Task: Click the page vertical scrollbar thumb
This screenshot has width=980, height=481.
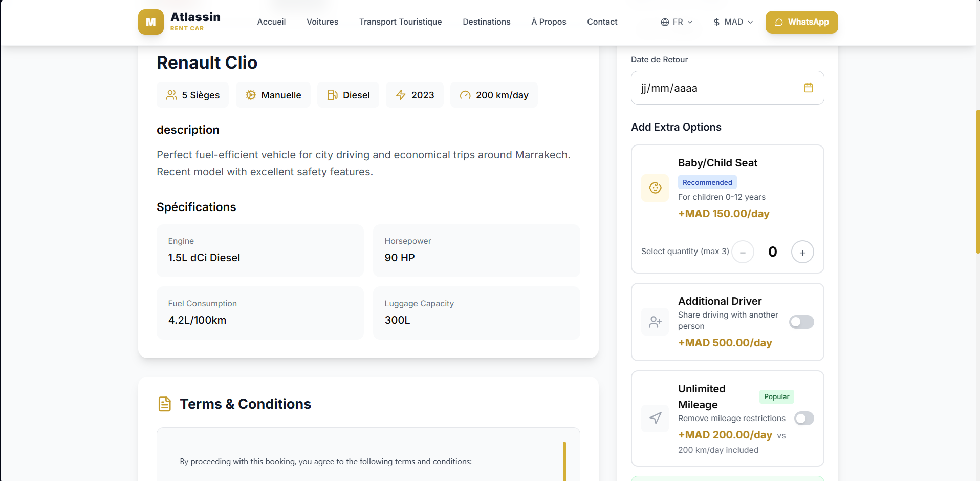Action: 977,181
